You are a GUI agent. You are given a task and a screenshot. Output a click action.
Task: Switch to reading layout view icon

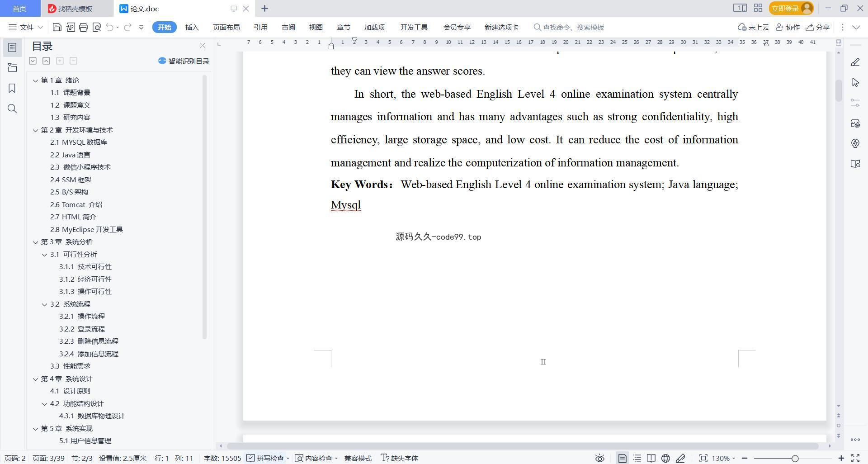[x=651, y=458]
